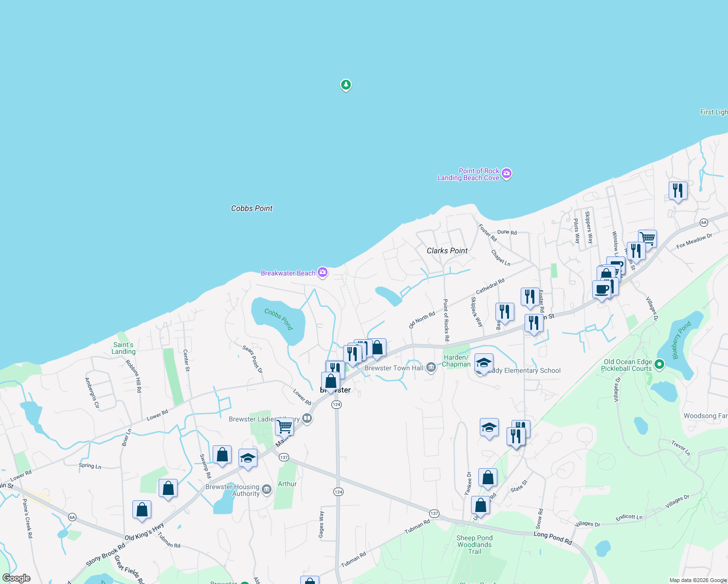Click the Brewster Town Hall building icon
728x584 pixels.
[x=430, y=367]
